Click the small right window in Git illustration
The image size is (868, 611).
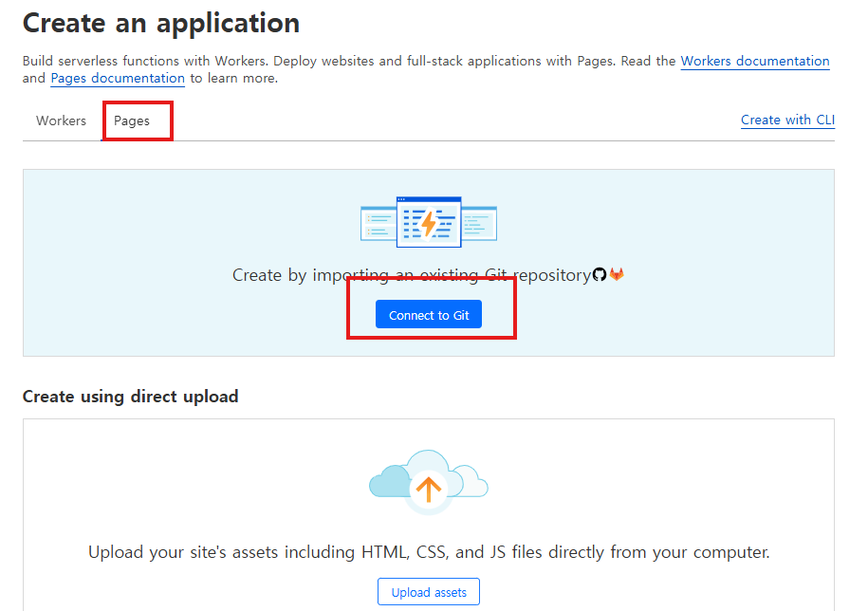click(x=480, y=225)
